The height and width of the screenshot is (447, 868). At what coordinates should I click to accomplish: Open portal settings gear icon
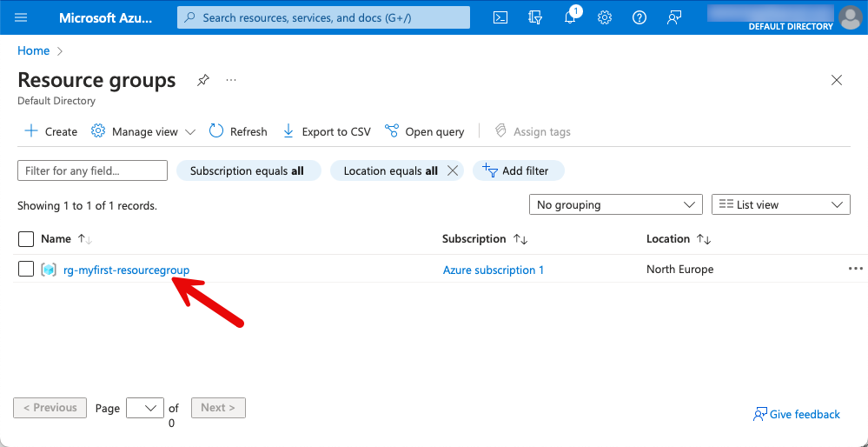[605, 17]
